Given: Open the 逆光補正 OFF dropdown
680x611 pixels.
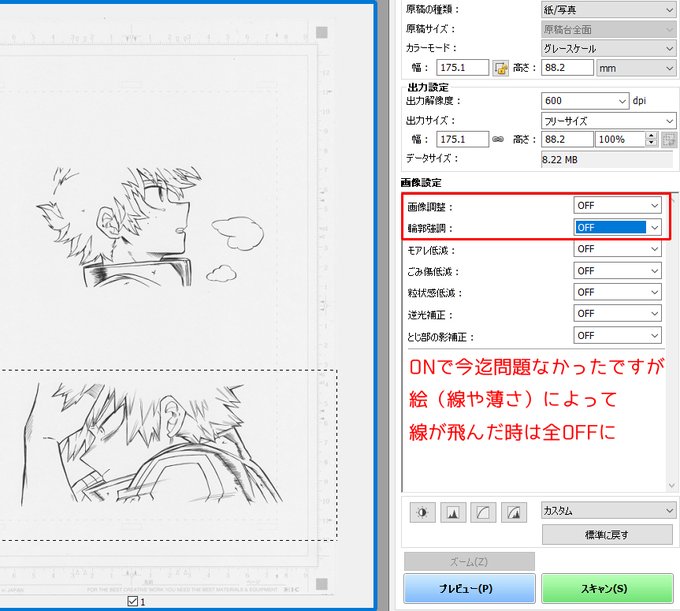Looking at the screenshot, I should 618,314.
